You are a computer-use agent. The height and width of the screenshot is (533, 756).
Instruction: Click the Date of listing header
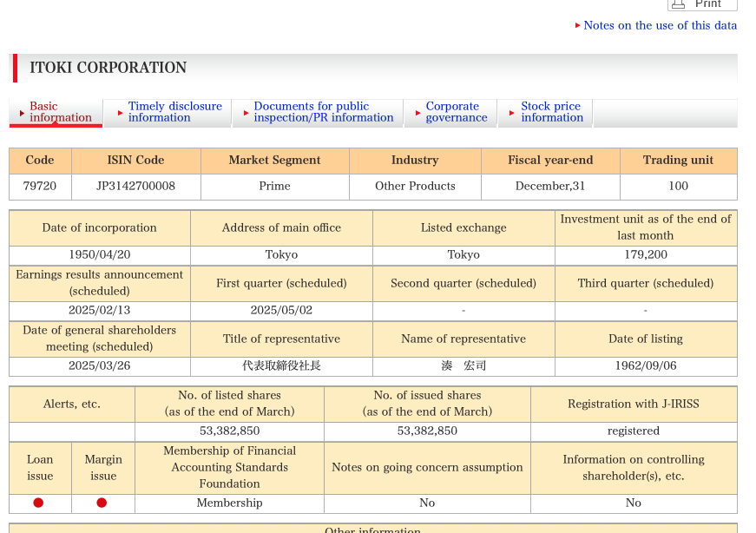(646, 339)
